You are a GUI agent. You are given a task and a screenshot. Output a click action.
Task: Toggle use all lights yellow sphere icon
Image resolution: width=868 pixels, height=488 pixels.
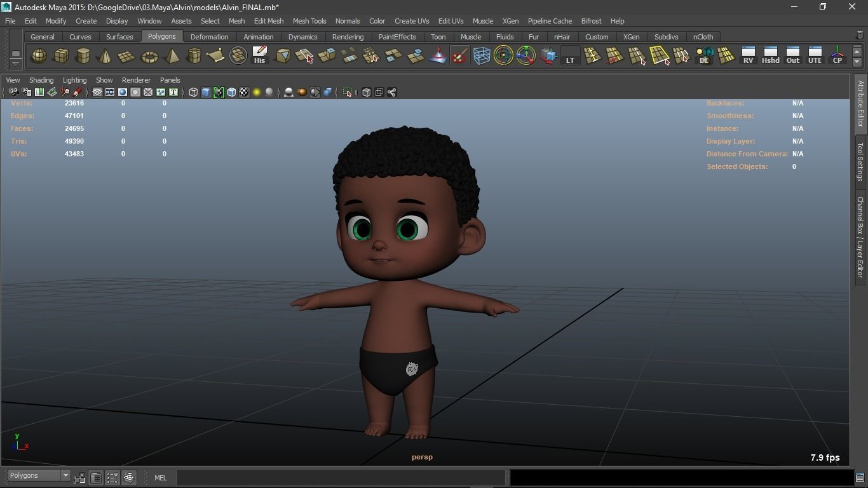tap(257, 92)
